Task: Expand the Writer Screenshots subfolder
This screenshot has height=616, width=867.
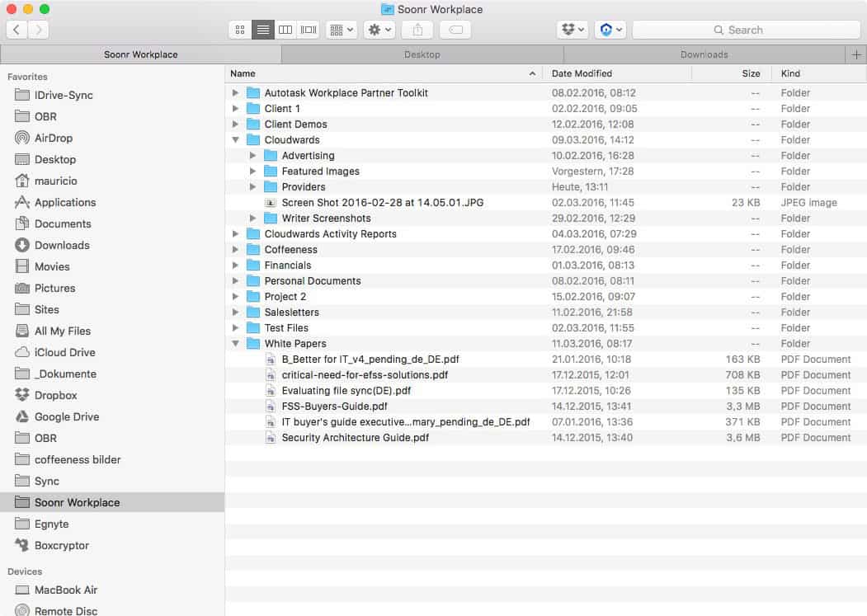Action: click(252, 219)
